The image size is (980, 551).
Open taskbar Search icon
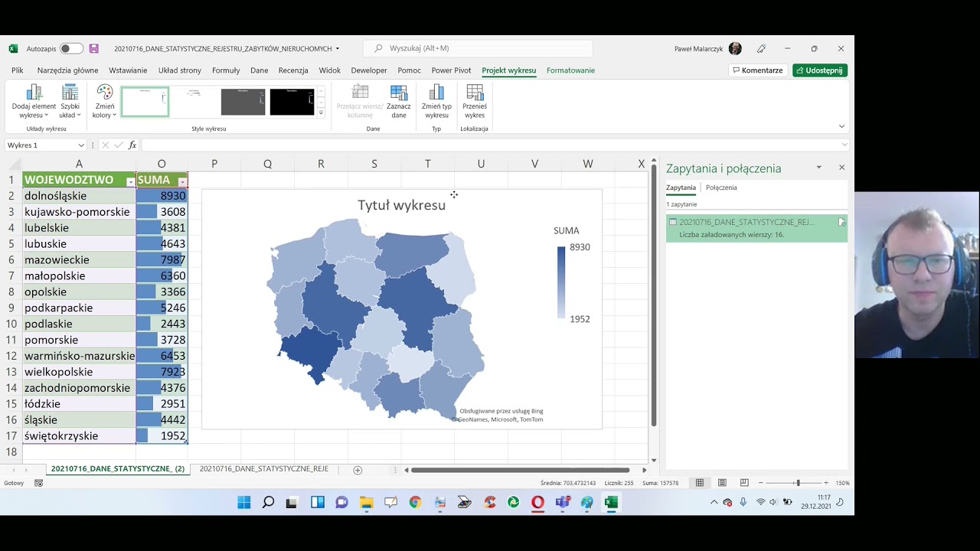click(x=268, y=503)
